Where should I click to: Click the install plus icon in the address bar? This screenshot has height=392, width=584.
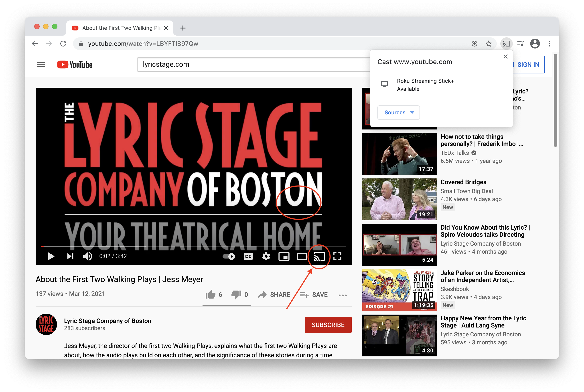click(x=474, y=44)
